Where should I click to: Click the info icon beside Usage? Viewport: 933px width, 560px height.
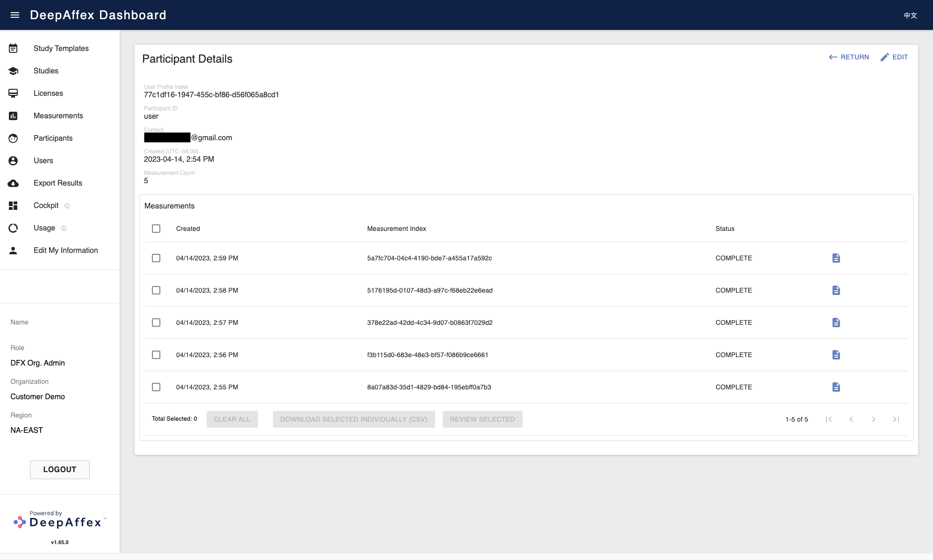(64, 228)
